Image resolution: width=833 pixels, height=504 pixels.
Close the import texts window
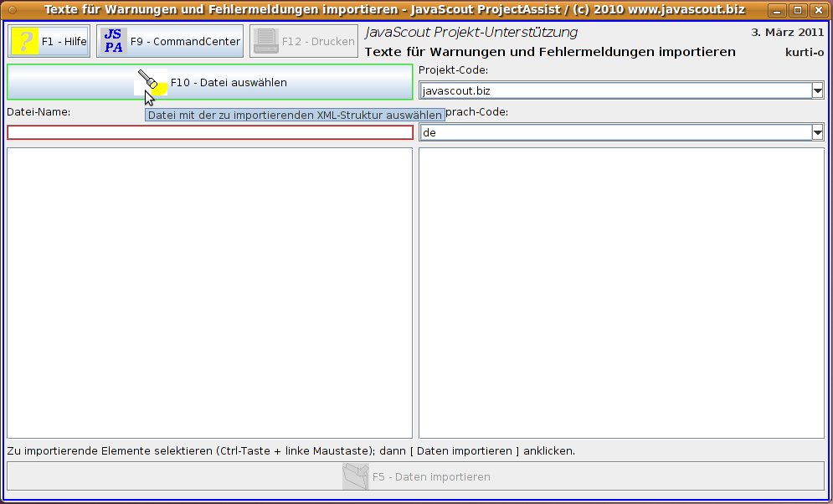[x=817, y=10]
